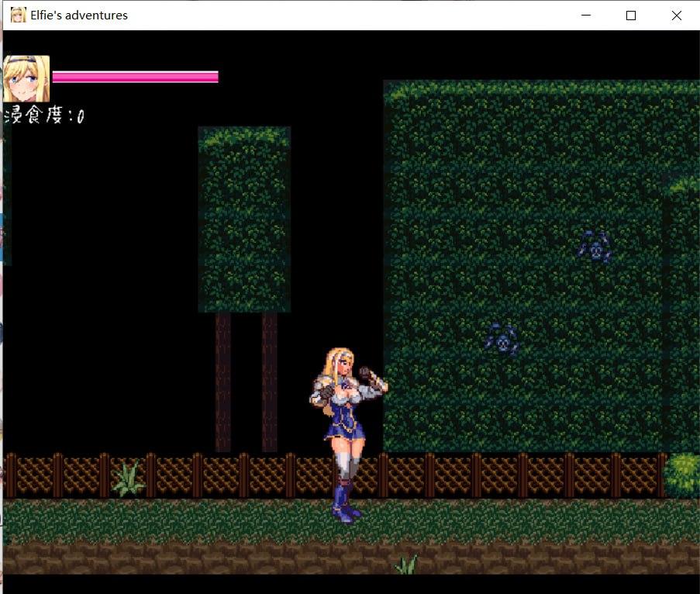This screenshot has width=700, height=594.
Task: Click the pink health bar
Action: pyautogui.click(x=136, y=77)
